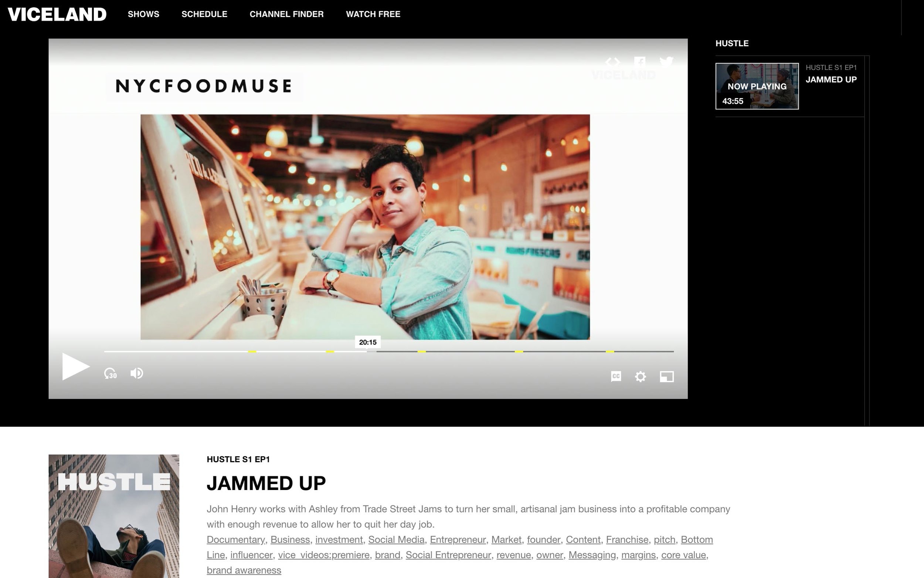Open the Social Entrepreneur tag link
The height and width of the screenshot is (578, 924).
(448, 555)
